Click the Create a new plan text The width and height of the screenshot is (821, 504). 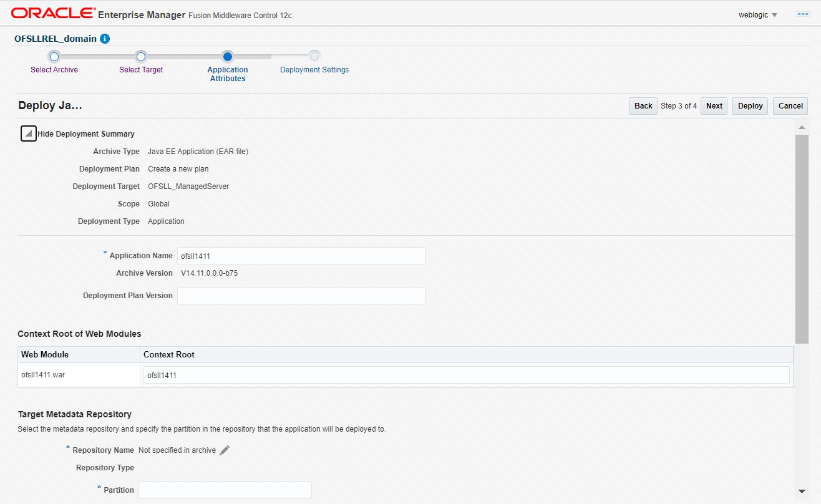pyautogui.click(x=178, y=169)
